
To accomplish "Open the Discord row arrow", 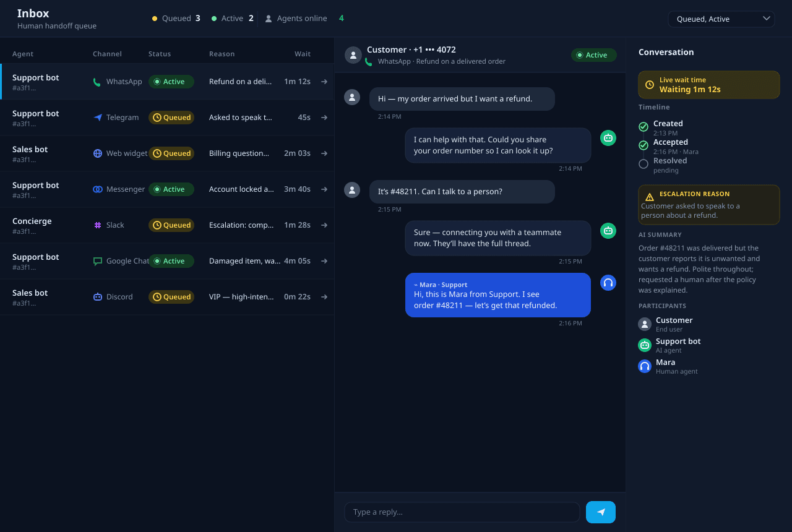I will click(324, 297).
